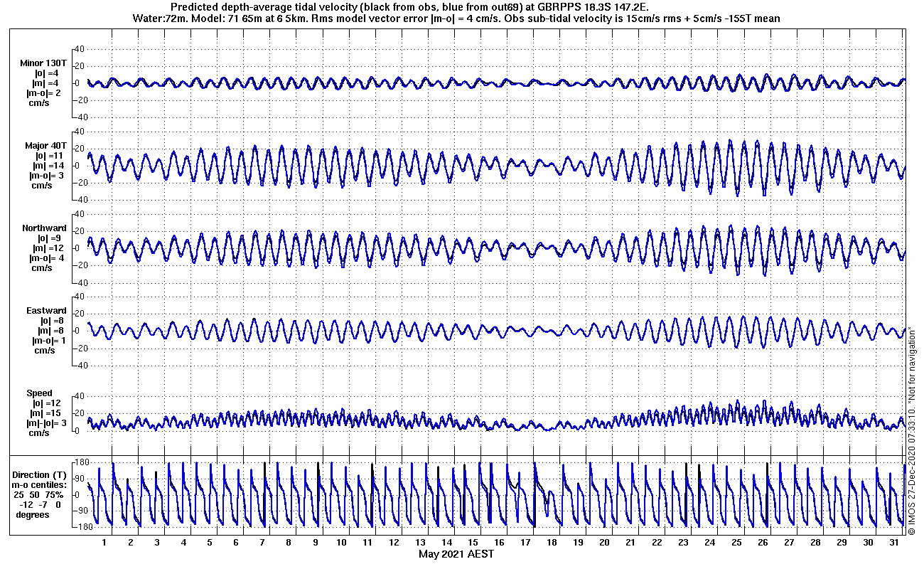The height and width of the screenshot is (569, 924).
Task: Select the 'Major 40T' panel label
Action: pyautogui.click(x=45, y=145)
